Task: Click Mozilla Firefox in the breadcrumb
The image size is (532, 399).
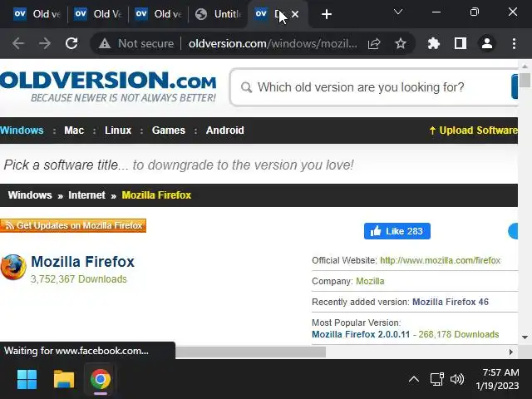Action: tap(156, 195)
